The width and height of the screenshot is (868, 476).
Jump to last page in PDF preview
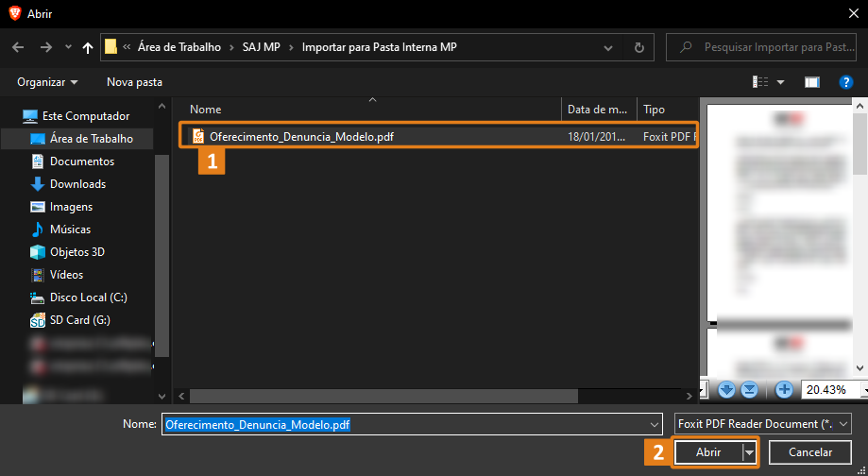[x=749, y=389]
